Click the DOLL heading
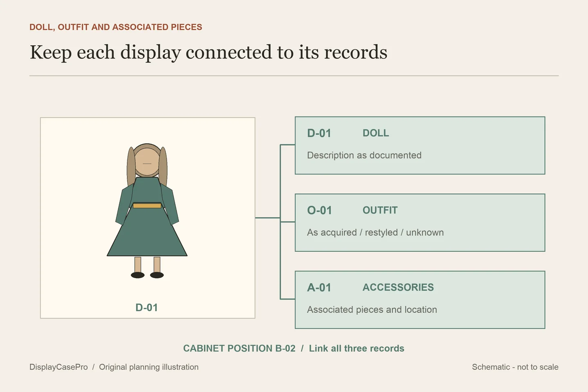This screenshot has height=392, width=588. 376,133
